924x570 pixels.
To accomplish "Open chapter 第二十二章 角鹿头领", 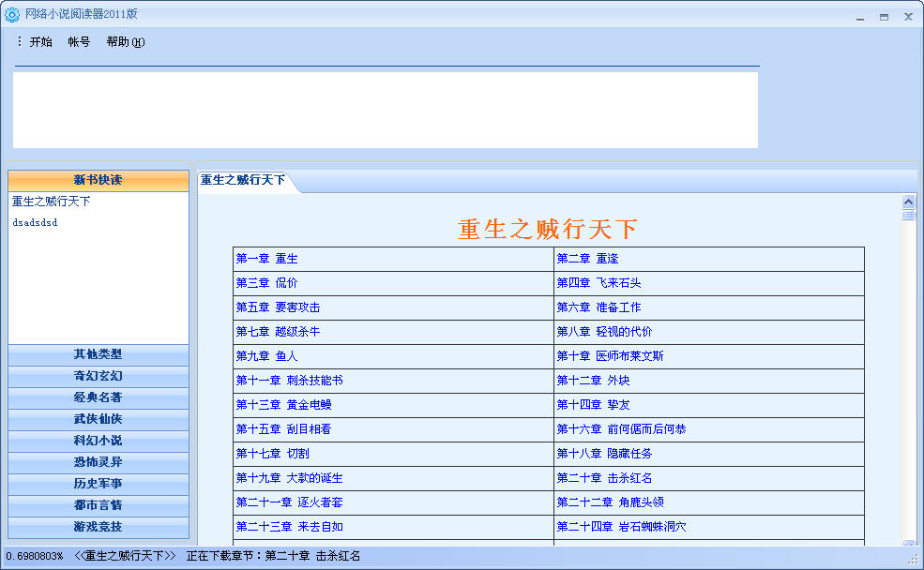I will click(x=611, y=502).
